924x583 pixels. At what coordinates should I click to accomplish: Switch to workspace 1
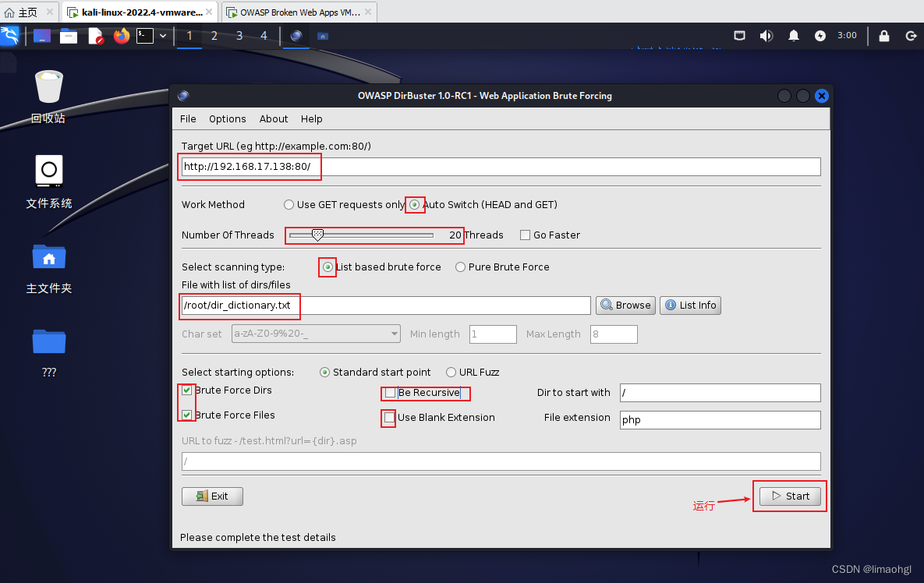pos(189,36)
